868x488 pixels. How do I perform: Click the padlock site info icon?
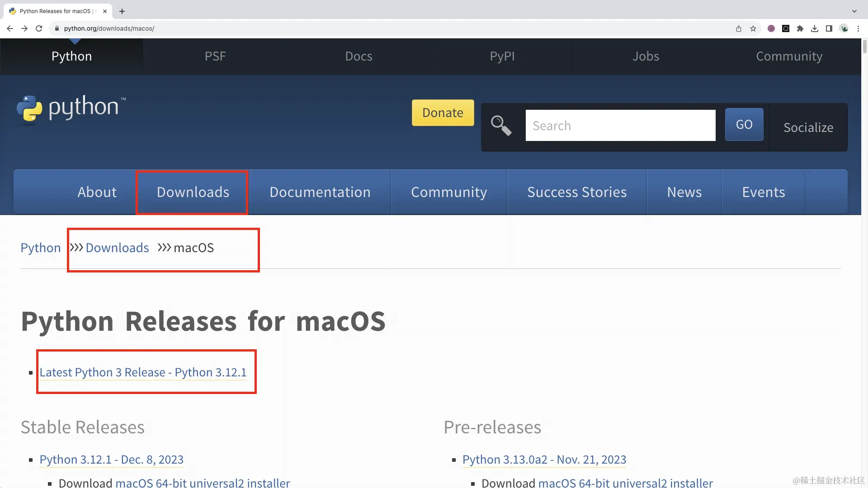(x=57, y=28)
